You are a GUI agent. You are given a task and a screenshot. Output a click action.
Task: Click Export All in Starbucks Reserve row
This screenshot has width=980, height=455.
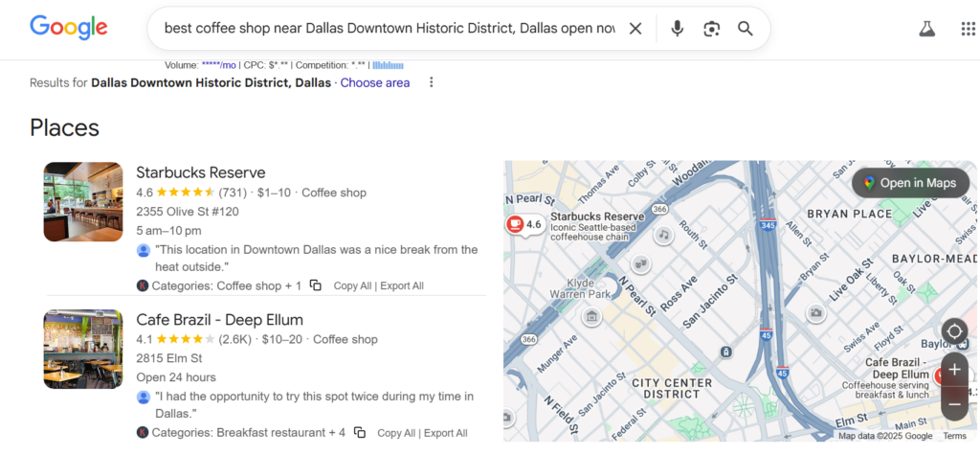click(x=402, y=286)
